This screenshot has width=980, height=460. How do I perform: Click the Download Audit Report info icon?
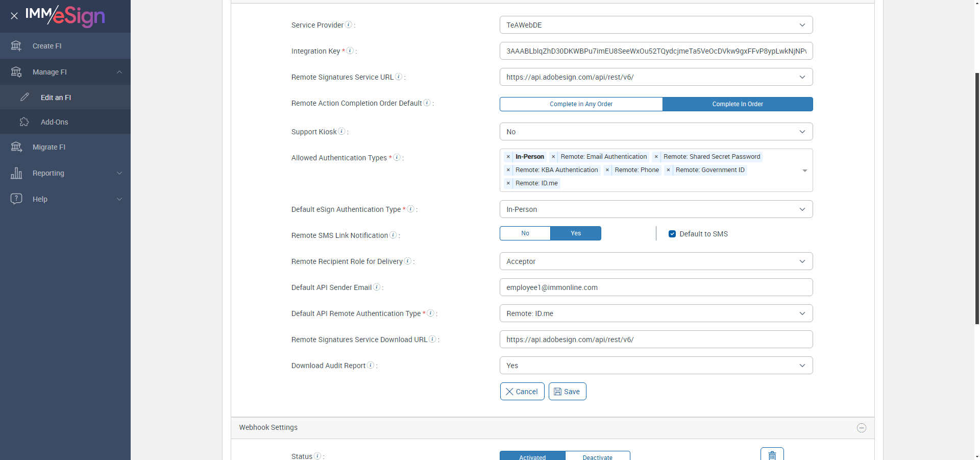pyautogui.click(x=371, y=365)
